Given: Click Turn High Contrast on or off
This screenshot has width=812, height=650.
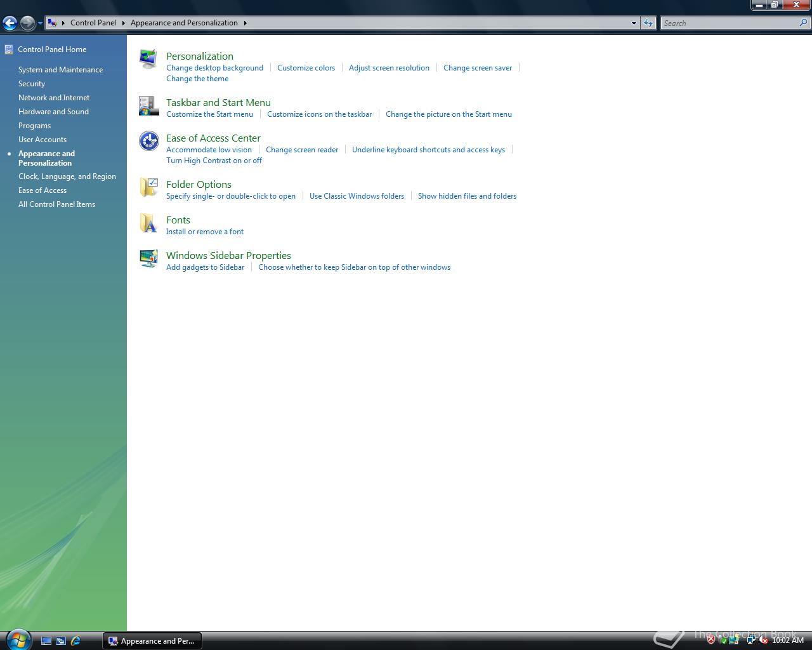Looking at the screenshot, I should click(x=214, y=161).
